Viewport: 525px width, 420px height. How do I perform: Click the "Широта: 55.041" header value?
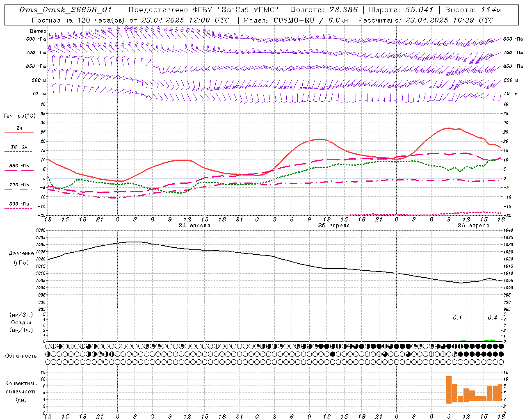[x=401, y=10]
